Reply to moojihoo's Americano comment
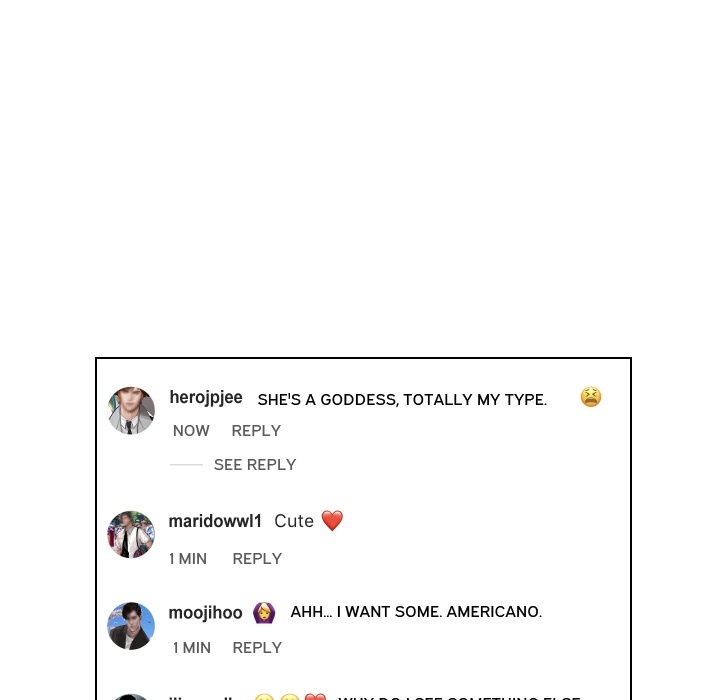This screenshot has width=720, height=700. click(x=257, y=648)
